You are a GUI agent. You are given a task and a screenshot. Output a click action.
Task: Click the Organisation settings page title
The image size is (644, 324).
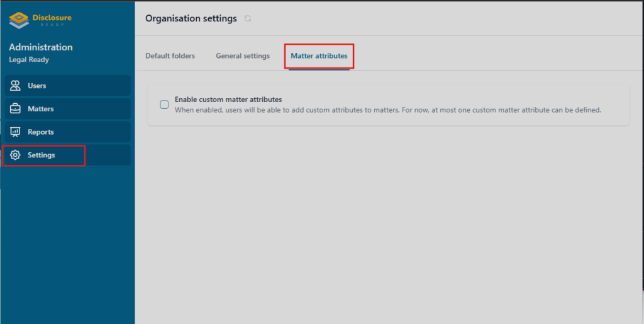pos(191,19)
